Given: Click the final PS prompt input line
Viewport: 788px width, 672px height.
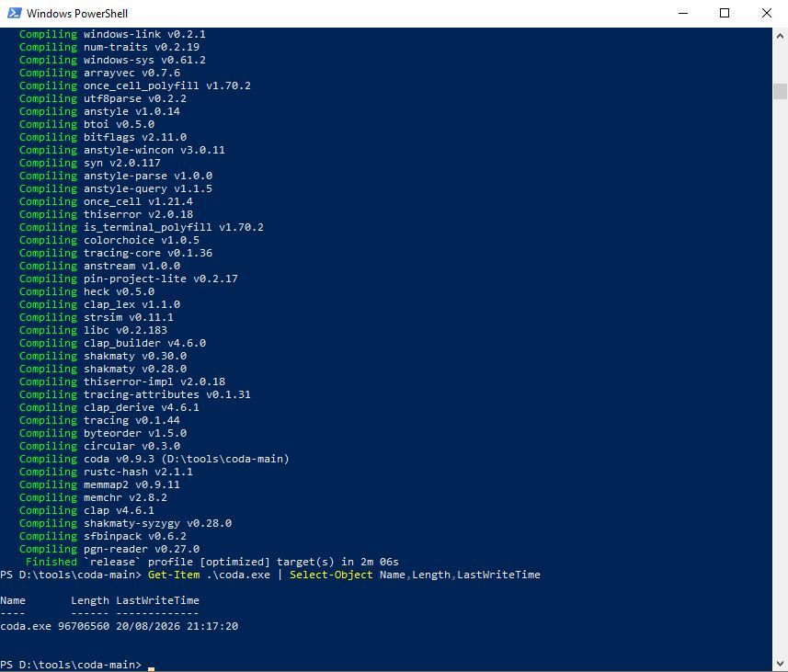Looking at the screenshot, I should coord(386,665).
